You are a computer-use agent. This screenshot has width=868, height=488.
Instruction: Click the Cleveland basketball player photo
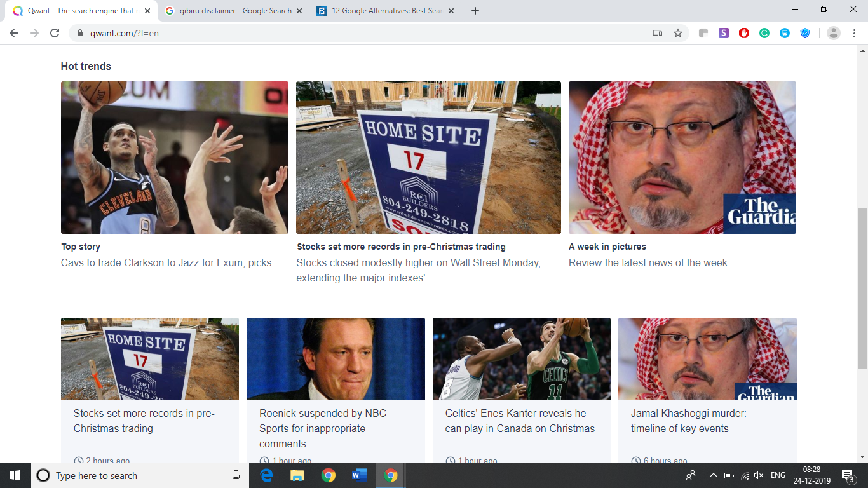coord(175,158)
